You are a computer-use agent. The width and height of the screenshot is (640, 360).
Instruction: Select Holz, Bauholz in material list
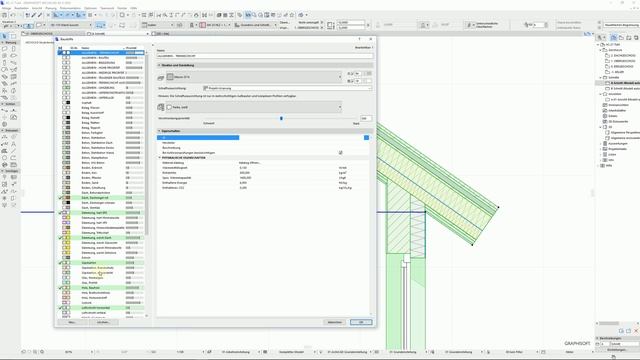(101, 288)
